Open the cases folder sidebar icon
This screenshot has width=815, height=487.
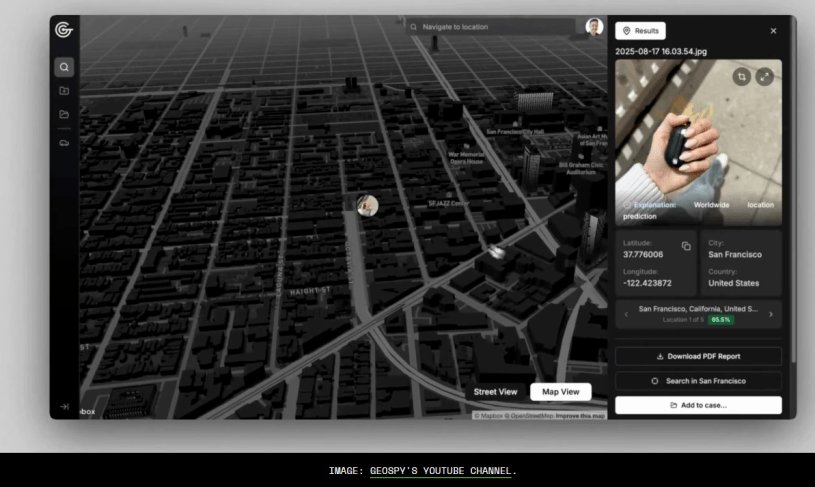coord(64,115)
